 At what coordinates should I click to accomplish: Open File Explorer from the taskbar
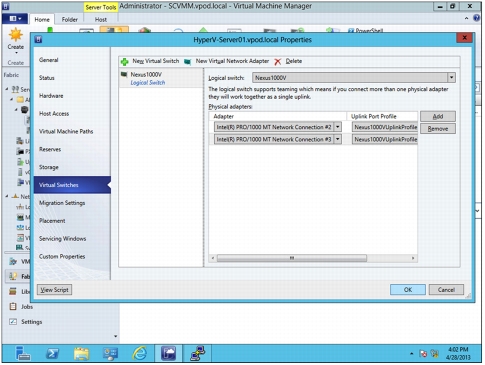coord(82,354)
